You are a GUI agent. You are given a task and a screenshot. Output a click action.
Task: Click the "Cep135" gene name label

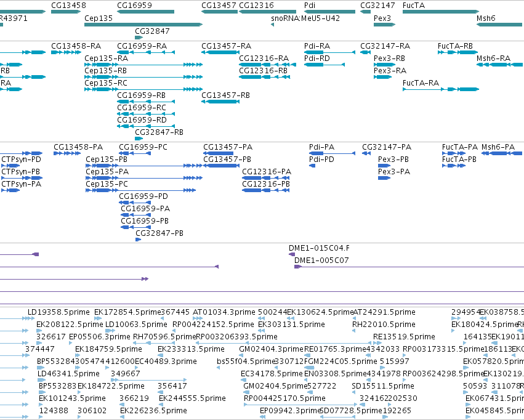[99, 18]
